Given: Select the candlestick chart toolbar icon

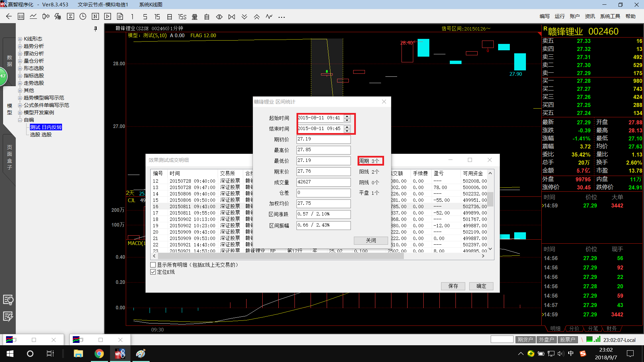Looking at the screenshot, I should [46, 16].
